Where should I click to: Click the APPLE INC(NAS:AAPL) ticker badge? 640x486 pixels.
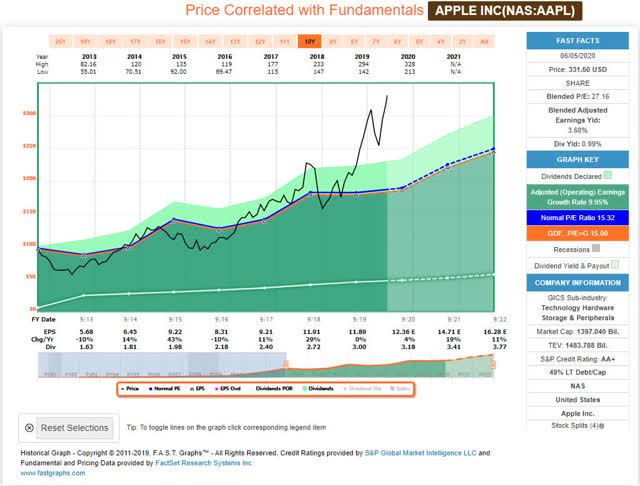505,11
